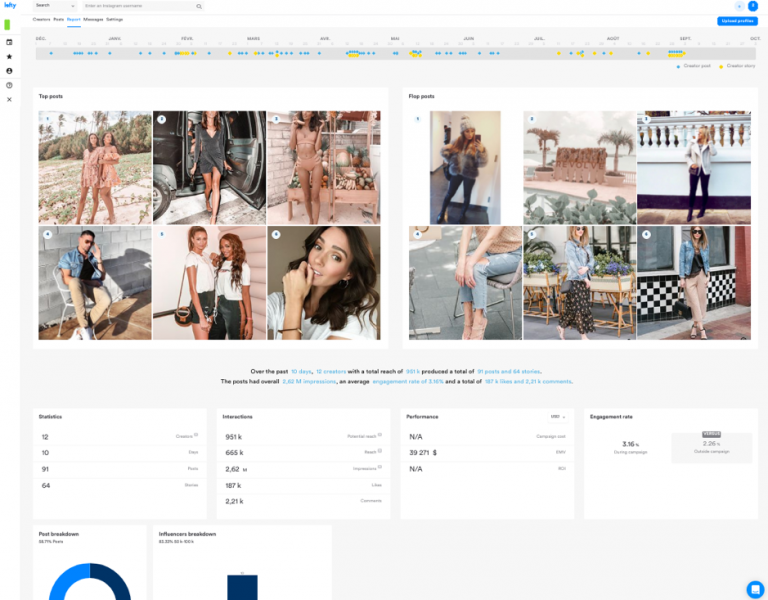The height and width of the screenshot is (600, 768).
Task: Switch to the Creators tab
Action: click(x=41, y=20)
